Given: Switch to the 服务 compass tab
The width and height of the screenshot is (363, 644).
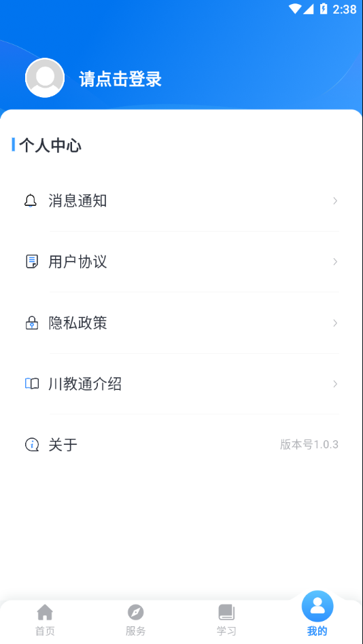Looking at the screenshot, I should (136, 620).
